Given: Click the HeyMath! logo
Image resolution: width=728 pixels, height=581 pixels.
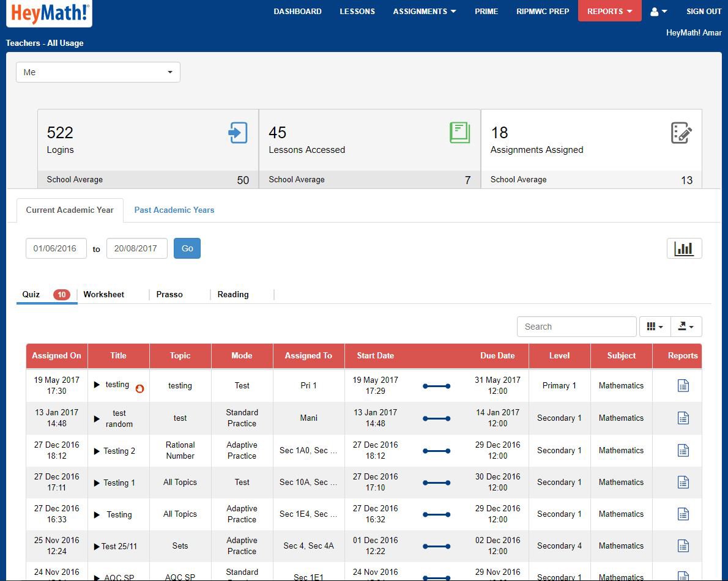Looking at the screenshot, I should 49,13.
